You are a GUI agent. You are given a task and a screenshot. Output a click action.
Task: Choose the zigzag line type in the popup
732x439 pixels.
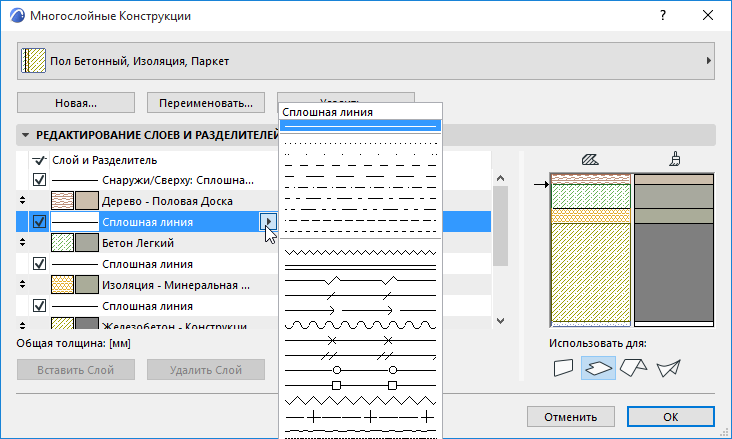(x=360, y=252)
